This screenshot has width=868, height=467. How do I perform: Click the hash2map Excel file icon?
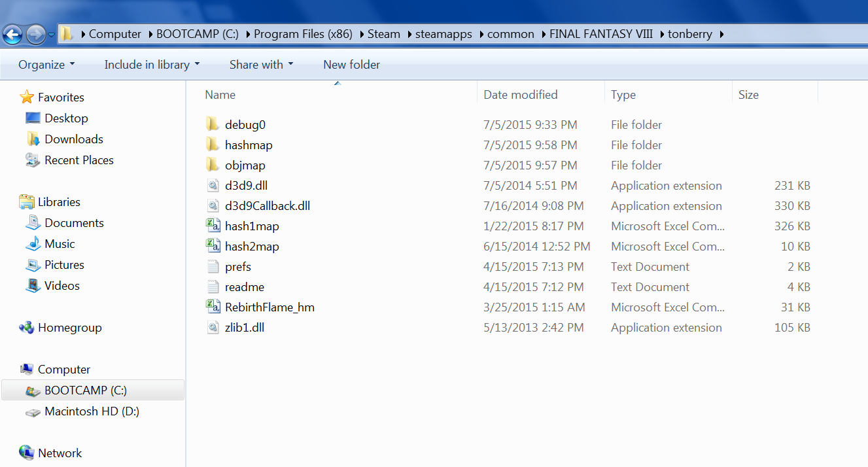[x=213, y=246]
